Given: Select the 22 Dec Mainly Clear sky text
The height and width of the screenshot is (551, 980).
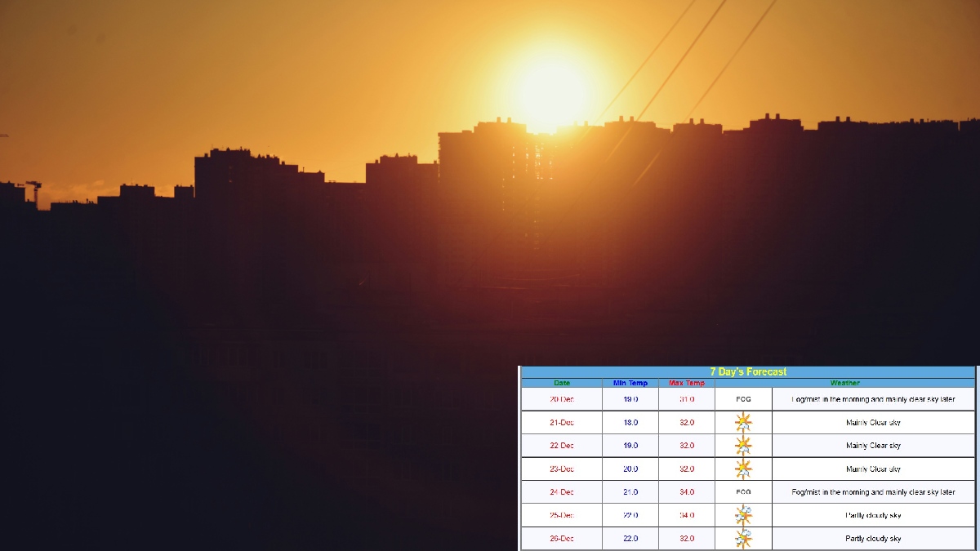Looking at the screenshot, I should click(872, 446).
